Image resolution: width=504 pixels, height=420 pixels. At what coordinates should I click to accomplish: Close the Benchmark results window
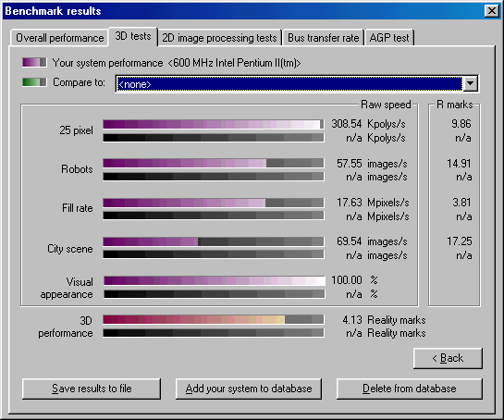[491, 11]
